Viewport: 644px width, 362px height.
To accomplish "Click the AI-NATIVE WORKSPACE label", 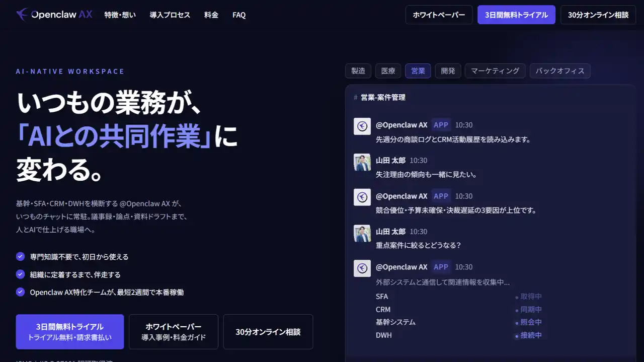I will [70, 71].
